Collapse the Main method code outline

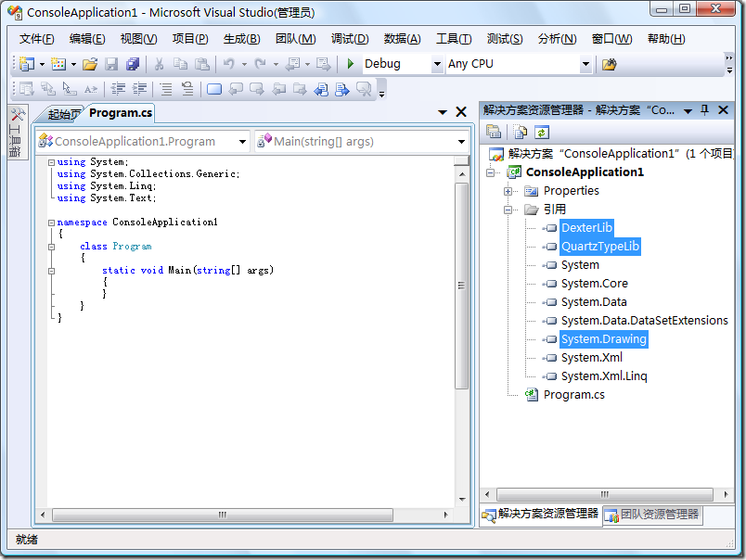click(x=51, y=271)
